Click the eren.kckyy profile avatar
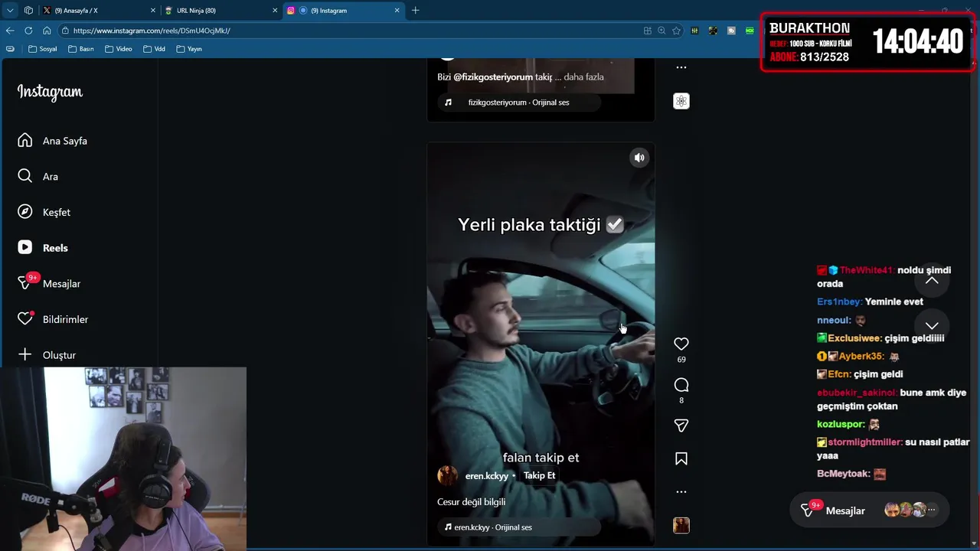 click(447, 475)
